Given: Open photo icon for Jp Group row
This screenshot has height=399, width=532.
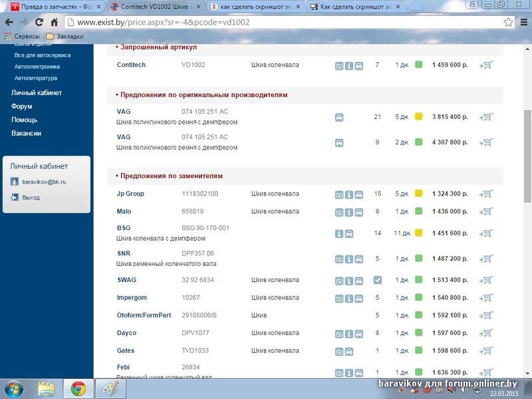Looking at the screenshot, I should click(339, 195).
